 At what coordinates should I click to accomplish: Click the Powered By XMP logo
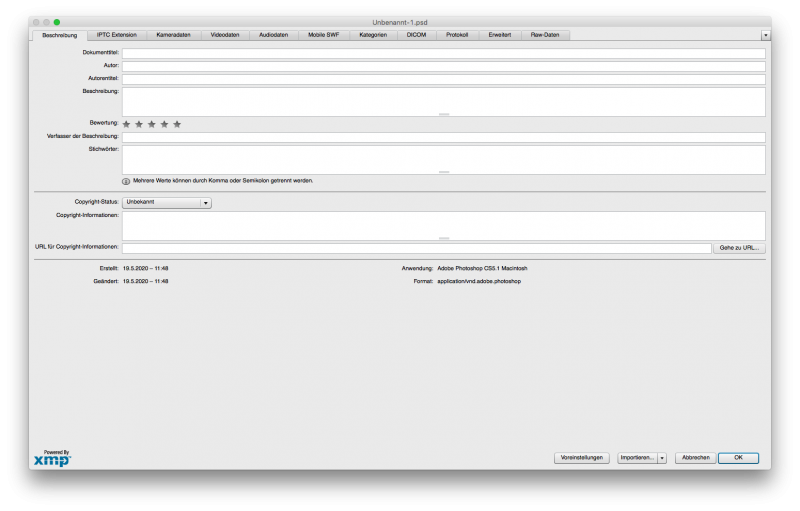52,458
